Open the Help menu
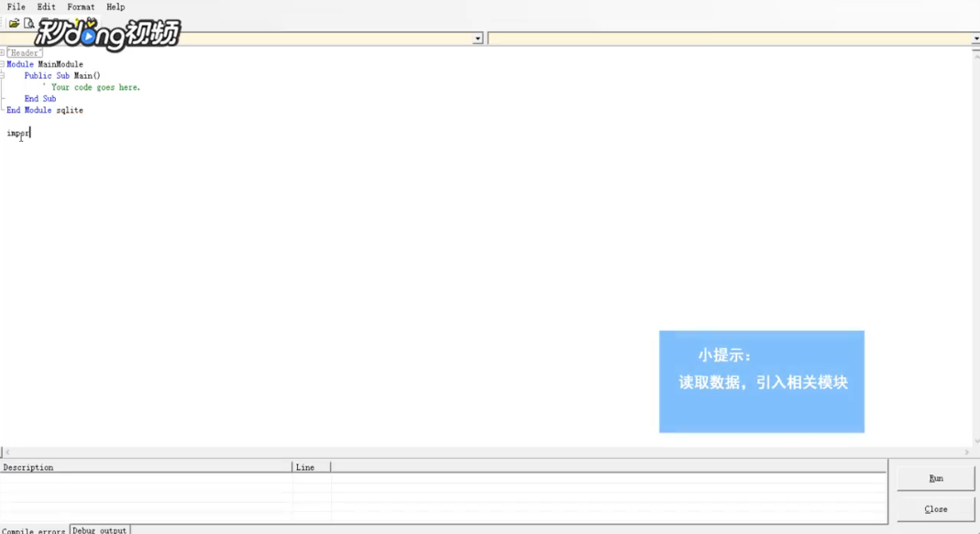The image size is (980, 534). (x=116, y=7)
